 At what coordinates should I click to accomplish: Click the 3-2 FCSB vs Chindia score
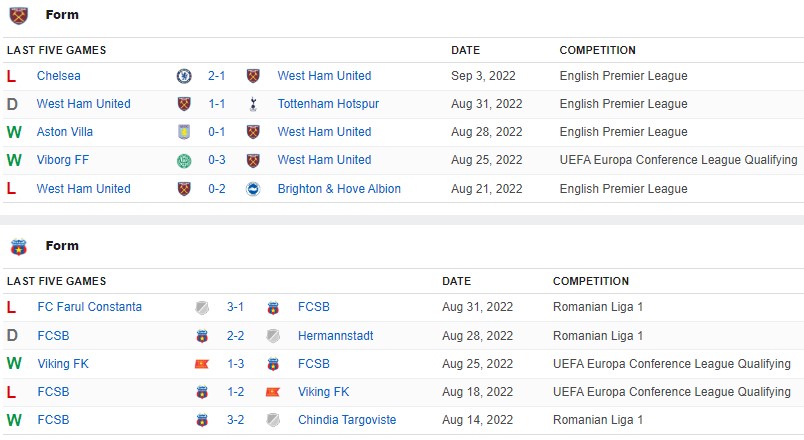[x=235, y=420]
